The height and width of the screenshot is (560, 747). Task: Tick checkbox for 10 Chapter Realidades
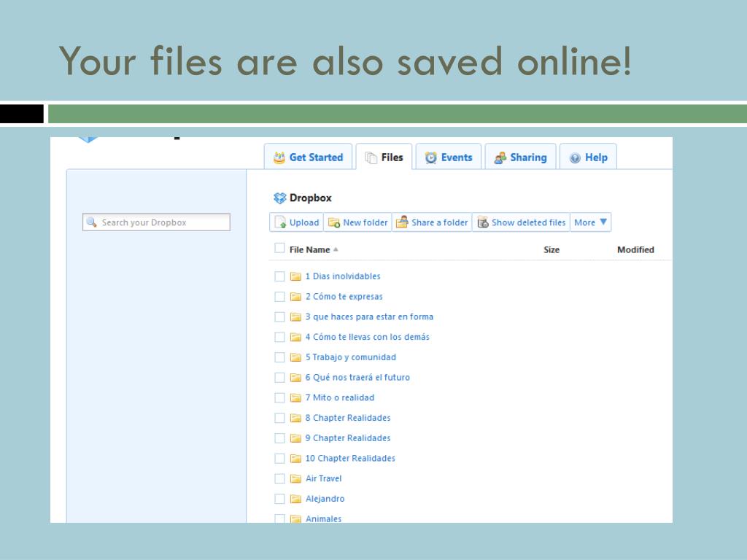click(279, 459)
